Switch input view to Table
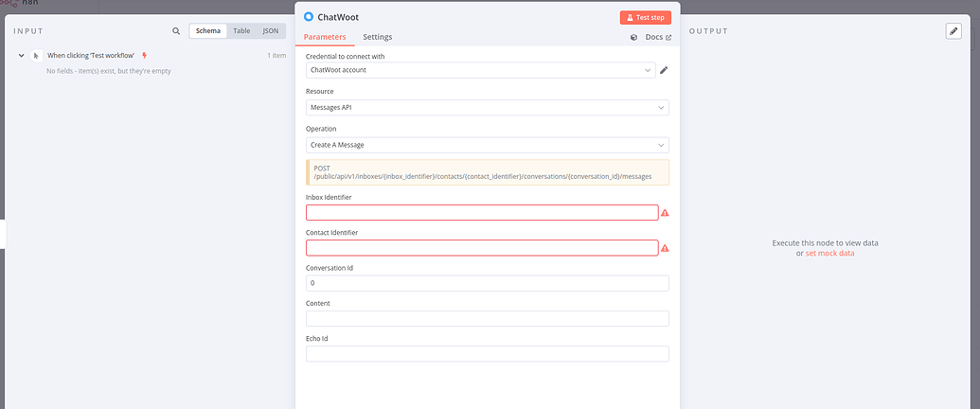980x409 pixels. [241, 30]
